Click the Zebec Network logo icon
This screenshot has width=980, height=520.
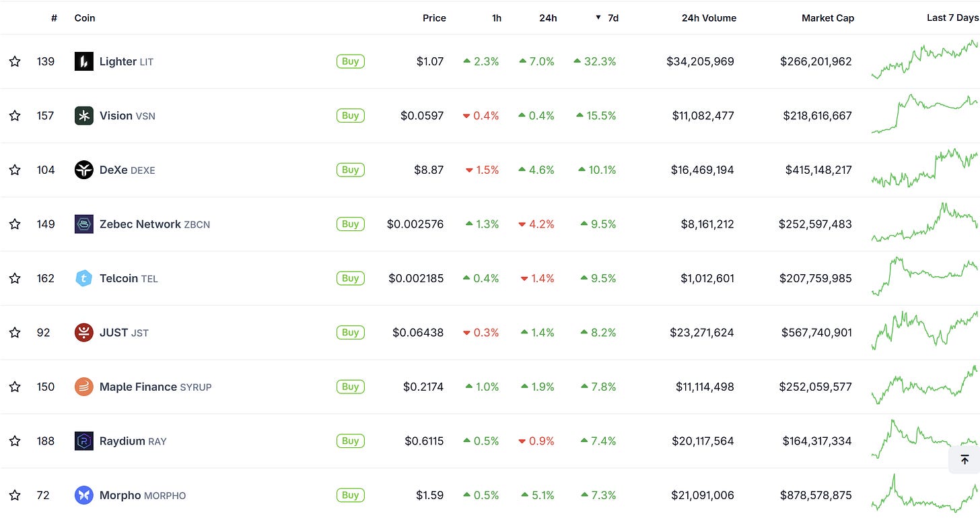[84, 224]
